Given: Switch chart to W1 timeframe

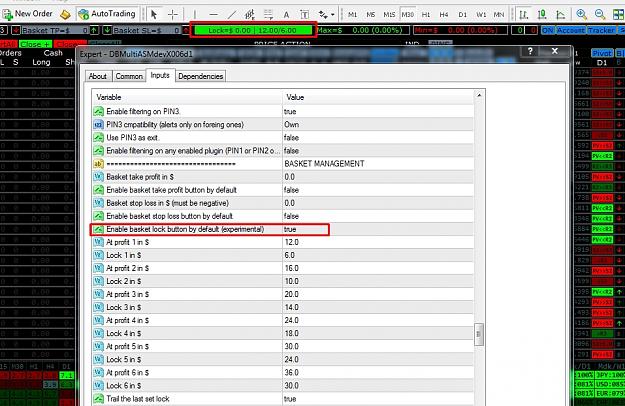Looking at the screenshot, I should [481, 15].
